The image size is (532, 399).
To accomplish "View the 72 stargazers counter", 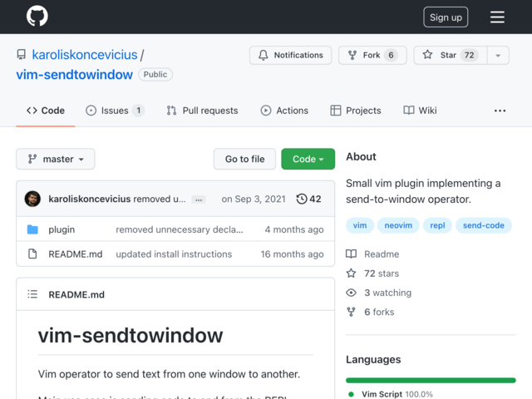I will (469, 55).
